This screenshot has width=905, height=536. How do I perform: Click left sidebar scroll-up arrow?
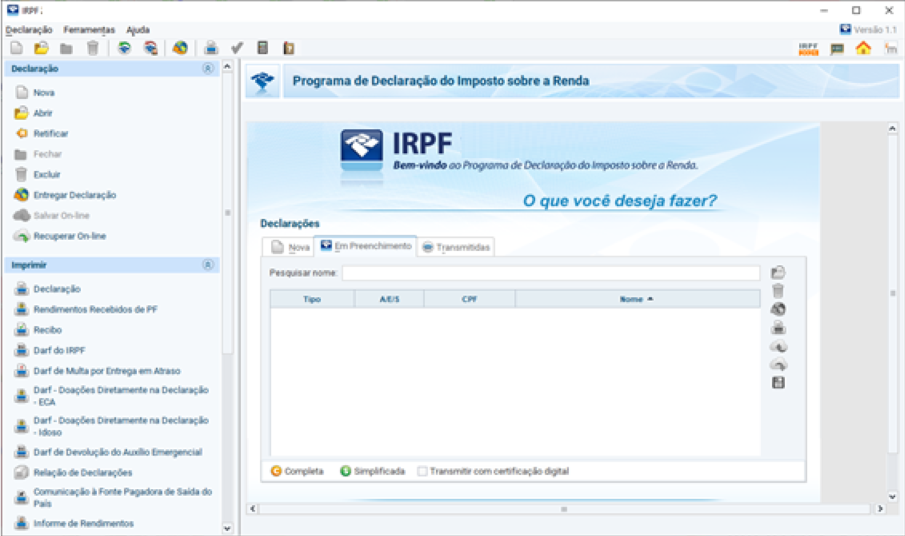pyautogui.click(x=227, y=66)
